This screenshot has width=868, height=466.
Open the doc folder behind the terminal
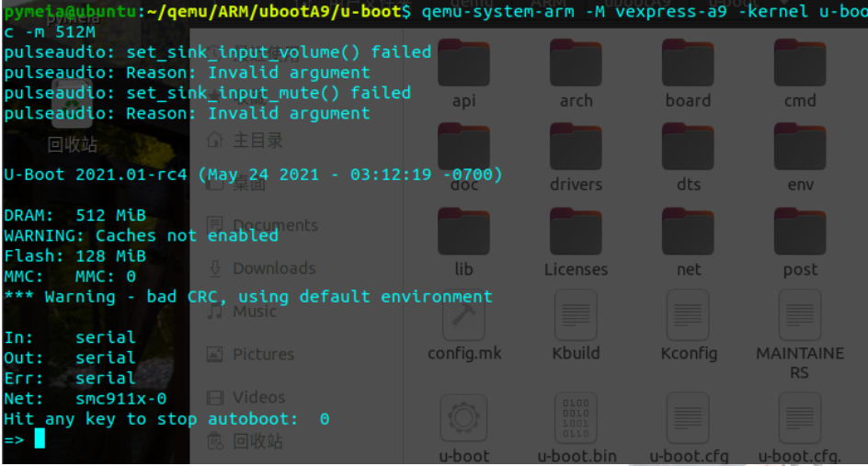point(463,147)
